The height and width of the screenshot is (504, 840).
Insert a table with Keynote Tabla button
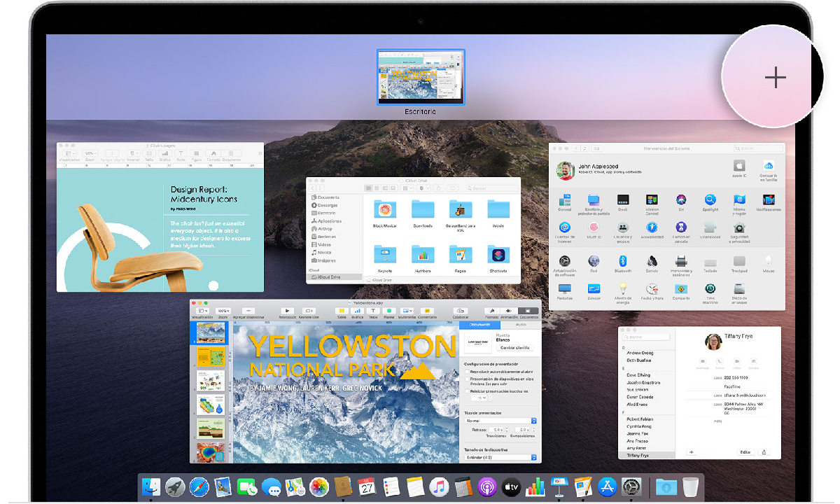pyautogui.click(x=342, y=310)
